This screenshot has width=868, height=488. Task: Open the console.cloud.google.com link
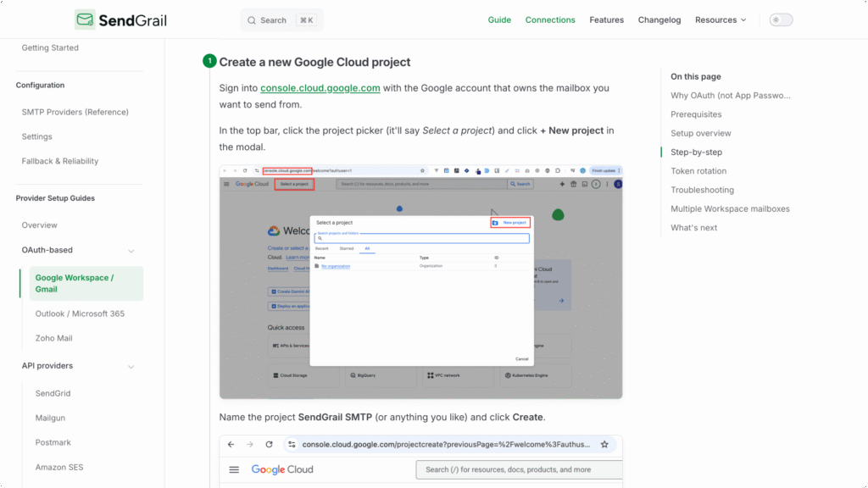(x=320, y=88)
